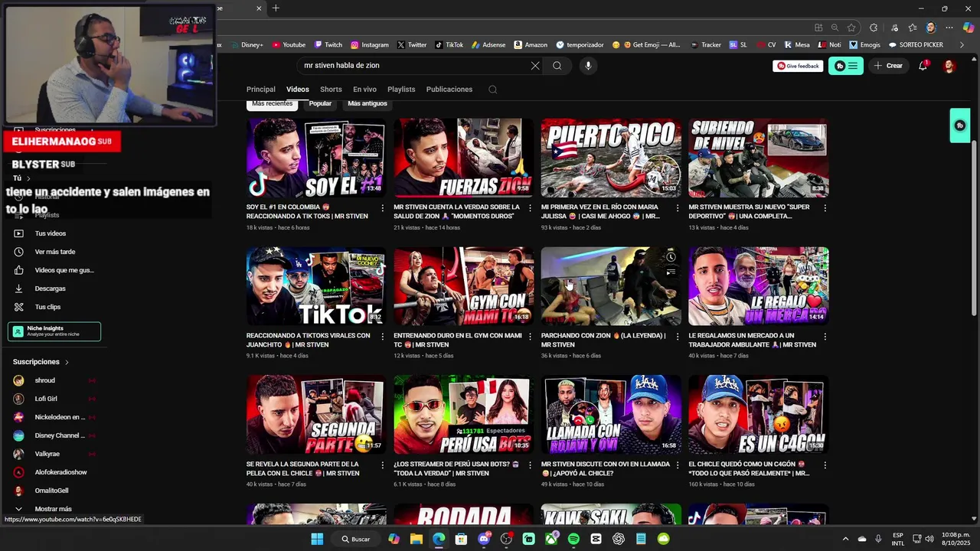Open CapCut from the taskbar

[596, 539]
